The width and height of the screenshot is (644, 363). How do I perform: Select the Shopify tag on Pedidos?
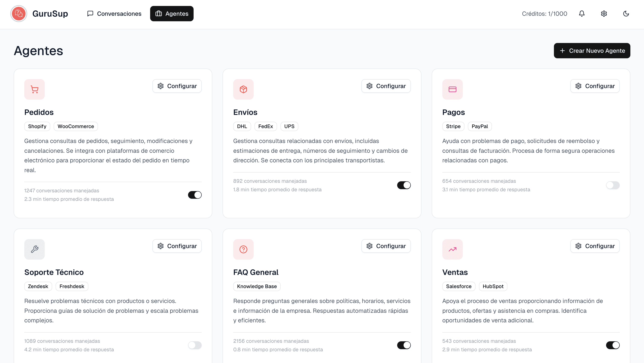point(37,126)
